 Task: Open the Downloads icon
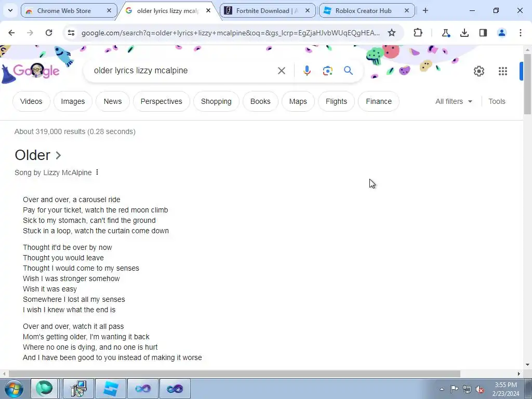(x=464, y=33)
